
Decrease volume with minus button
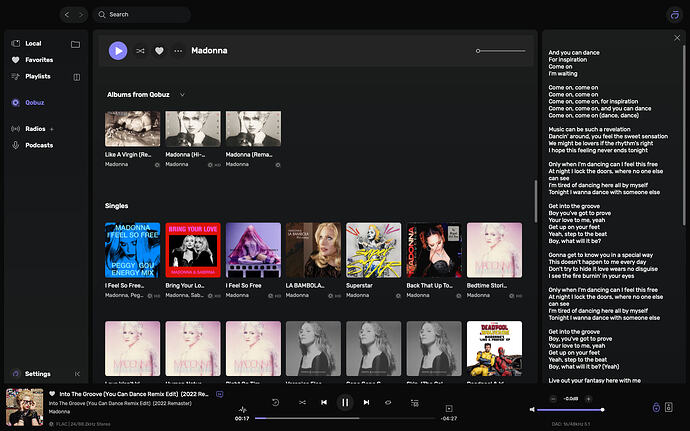553,399
